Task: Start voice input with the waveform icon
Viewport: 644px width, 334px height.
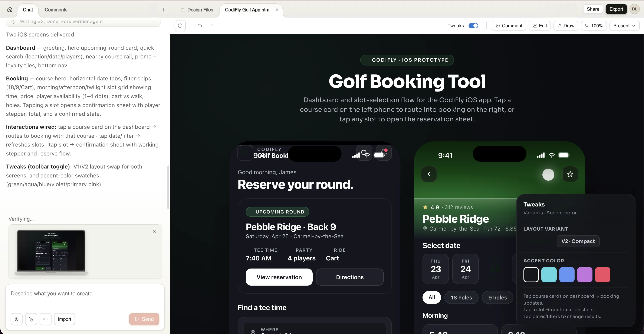Action: click(x=46, y=319)
